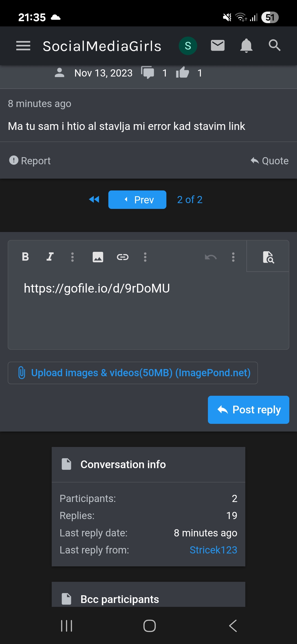Screen dimensions: 297x644
Task: Toggle italic formatting in editor
Action: click(x=50, y=256)
